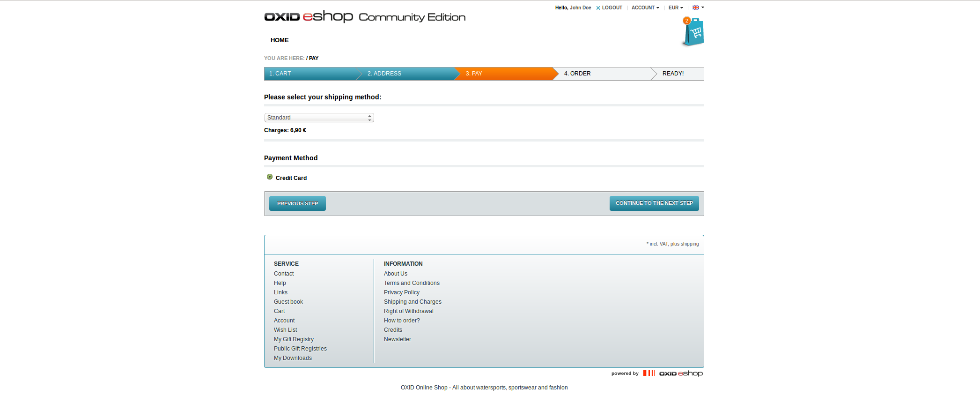
Task: Expand the Account dropdown menu
Action: coord(645,7)
